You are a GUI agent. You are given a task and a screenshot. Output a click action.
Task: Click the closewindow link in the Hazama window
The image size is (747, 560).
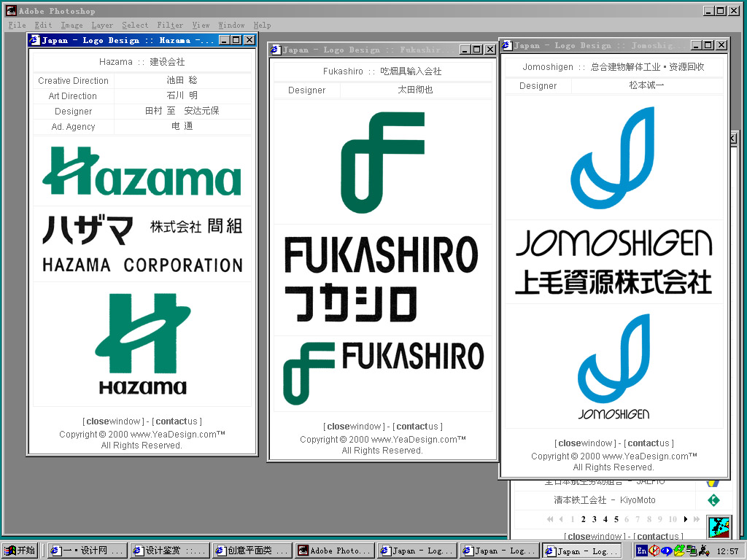[113, 421]
